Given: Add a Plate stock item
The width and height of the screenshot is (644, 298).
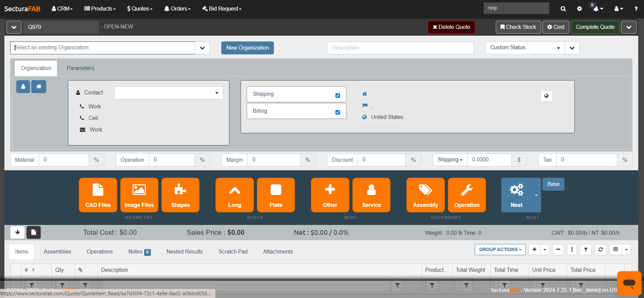Looking at the screenshot, I should pyautogui.click(x=276, y=195).
